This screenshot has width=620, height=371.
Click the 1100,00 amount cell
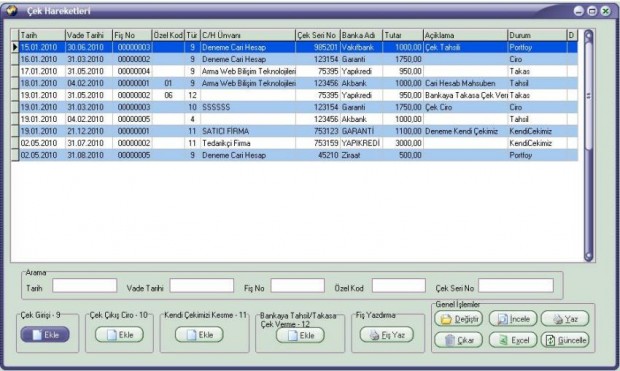pyautogui.click(x=403, y=131)
